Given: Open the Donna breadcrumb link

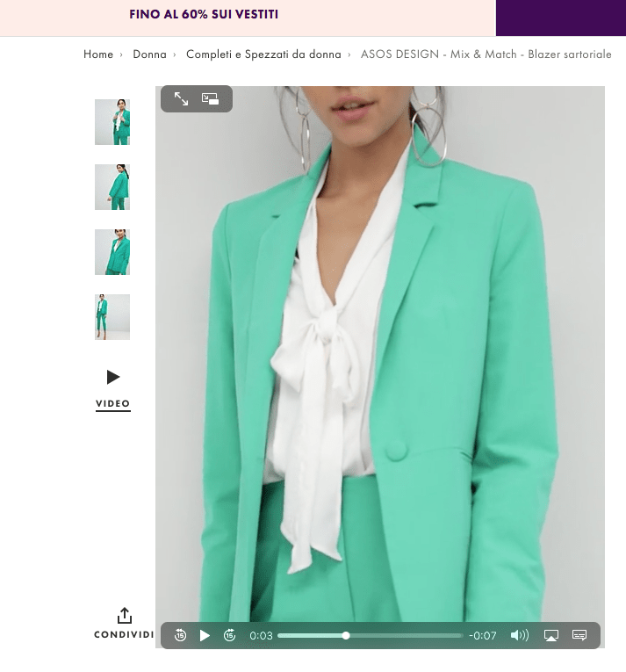Looking at the screenshot, I should click(x=149, y=54).
